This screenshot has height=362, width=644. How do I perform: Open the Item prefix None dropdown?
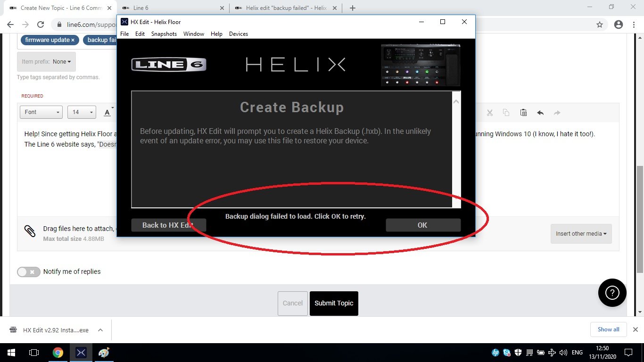point(46,62)
